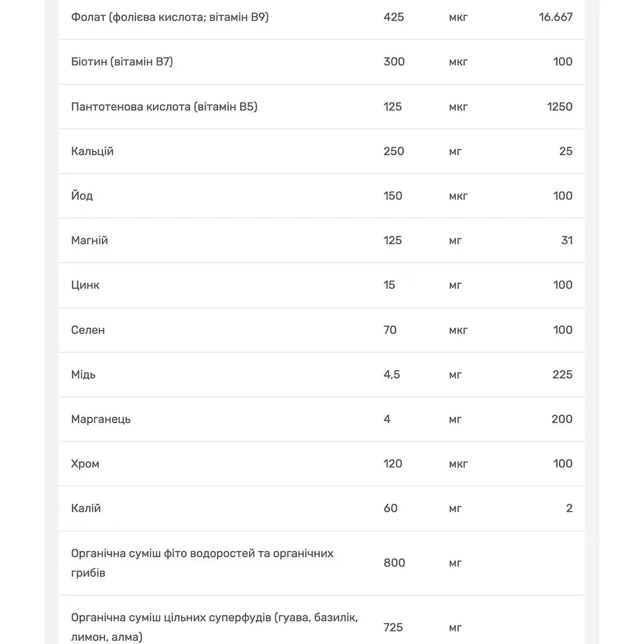644x644 pixels.
Task: Click the 800 amount value
Action: pyautogui.click(x=394, y=563)
